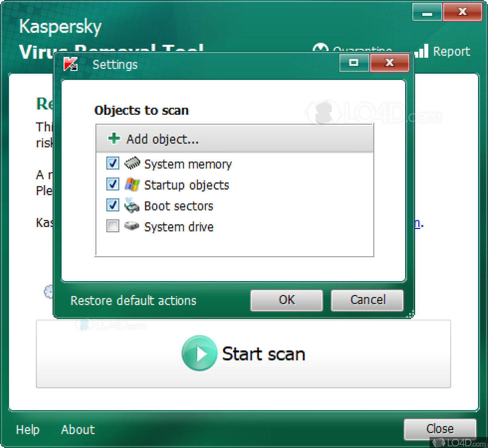Click the Startup objects Windows flag icon
The height and width of the screenshot is (448, 488).
132,184
